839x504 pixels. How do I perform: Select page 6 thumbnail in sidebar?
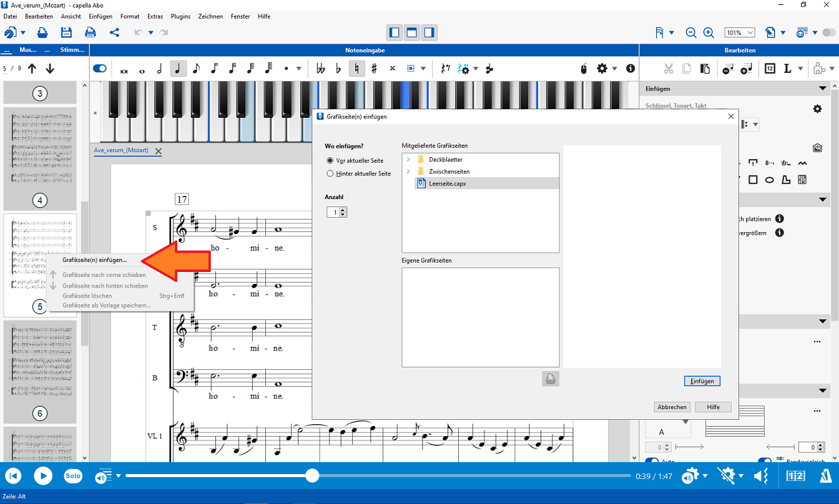40,372
